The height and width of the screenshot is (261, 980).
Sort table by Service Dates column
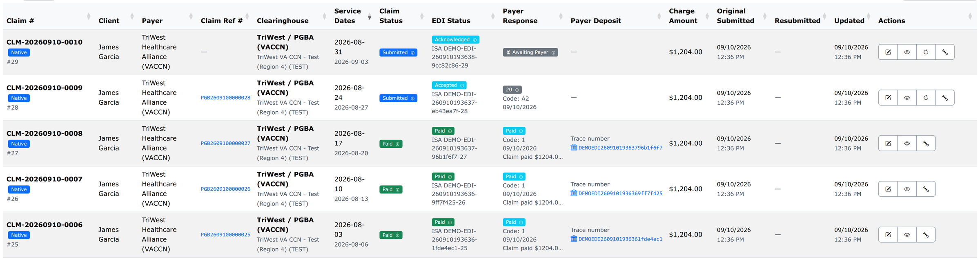tap(370, 16)
